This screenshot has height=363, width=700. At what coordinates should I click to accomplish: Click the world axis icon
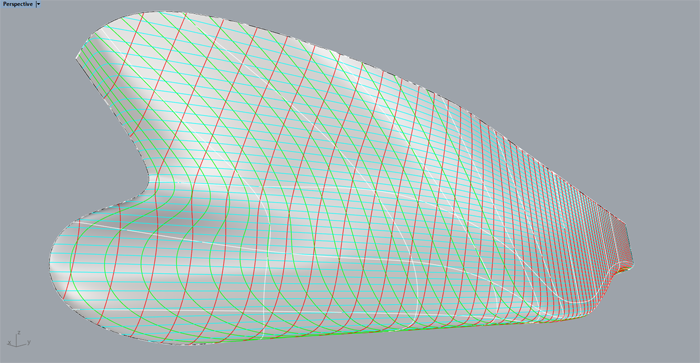coord(19,340)
